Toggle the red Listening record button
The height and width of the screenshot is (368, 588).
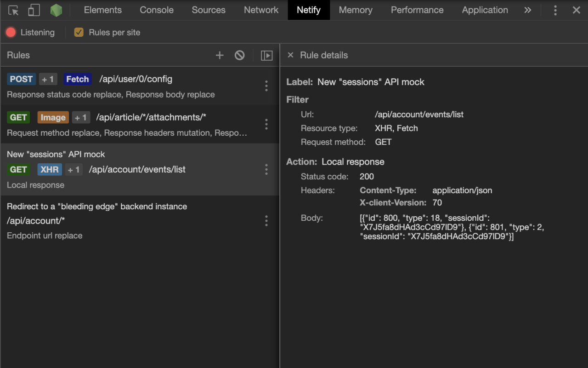(x=11, y=32)
